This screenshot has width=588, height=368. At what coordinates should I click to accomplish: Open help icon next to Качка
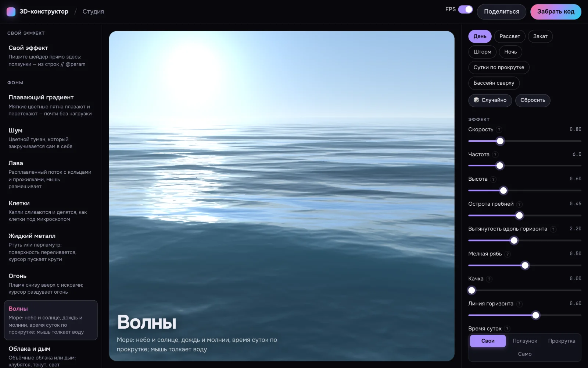point(490,279)
